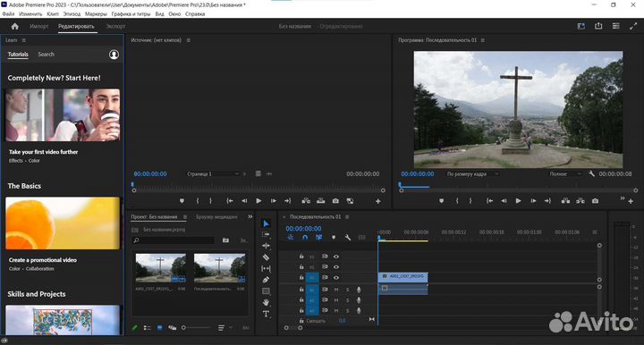644x345 pixels.
Task: Open Program monitor panel menu
Action: [483, 40]
